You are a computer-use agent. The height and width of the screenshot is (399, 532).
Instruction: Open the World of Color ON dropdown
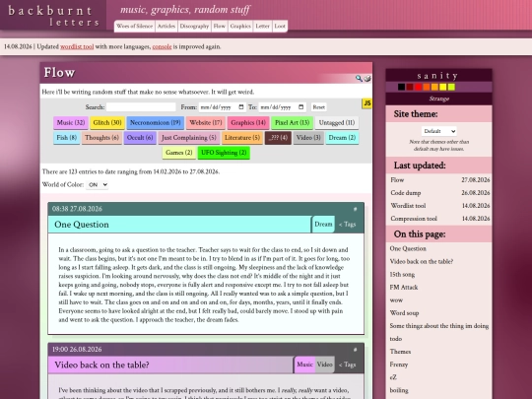click(x=97, y=184)
